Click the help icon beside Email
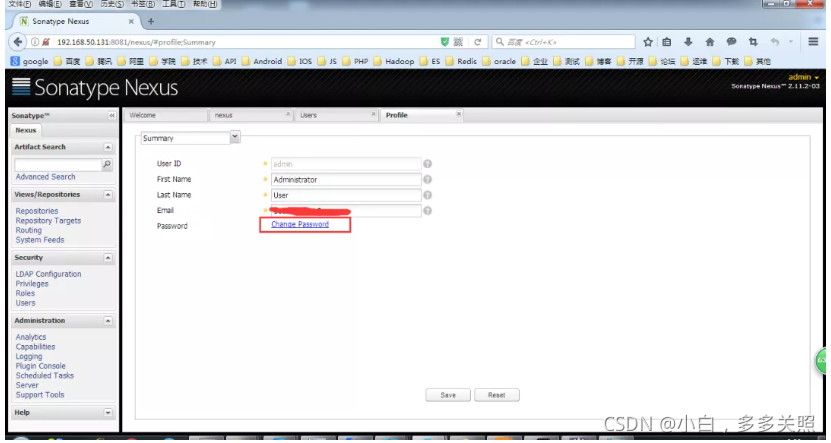This screenshot has width=831, height=443. [427, 211]
